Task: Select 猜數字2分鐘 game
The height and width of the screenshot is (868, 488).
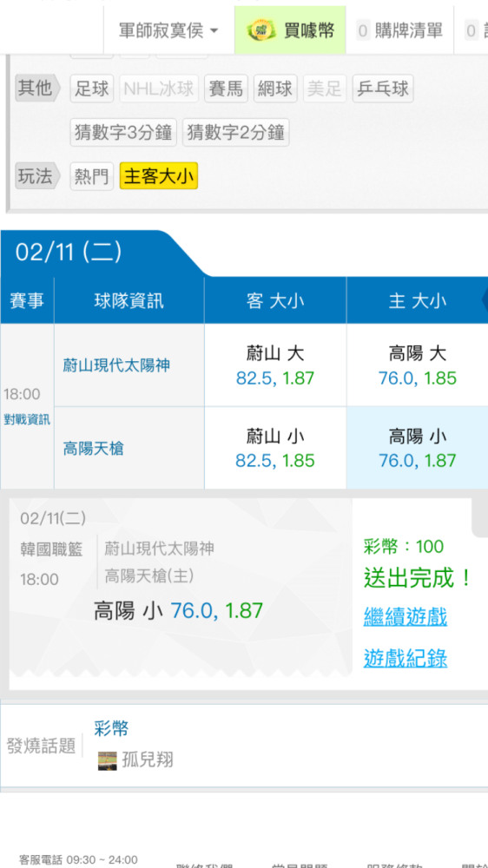Action: (x=236, y=132)
